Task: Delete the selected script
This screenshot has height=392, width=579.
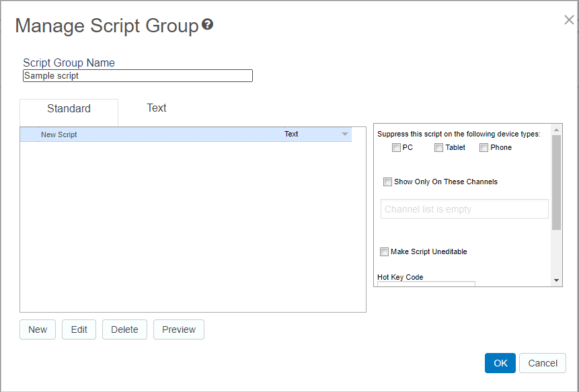Action: (x=124, y=329)
